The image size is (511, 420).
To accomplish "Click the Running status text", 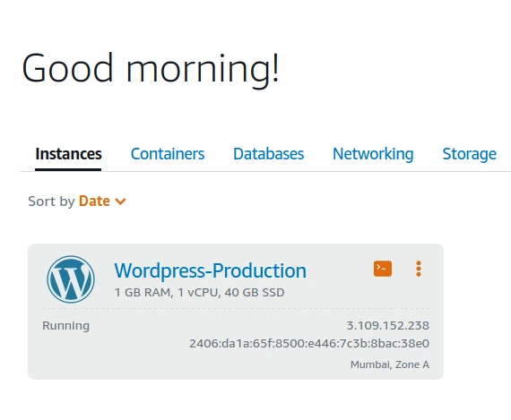I will (65, 326).
